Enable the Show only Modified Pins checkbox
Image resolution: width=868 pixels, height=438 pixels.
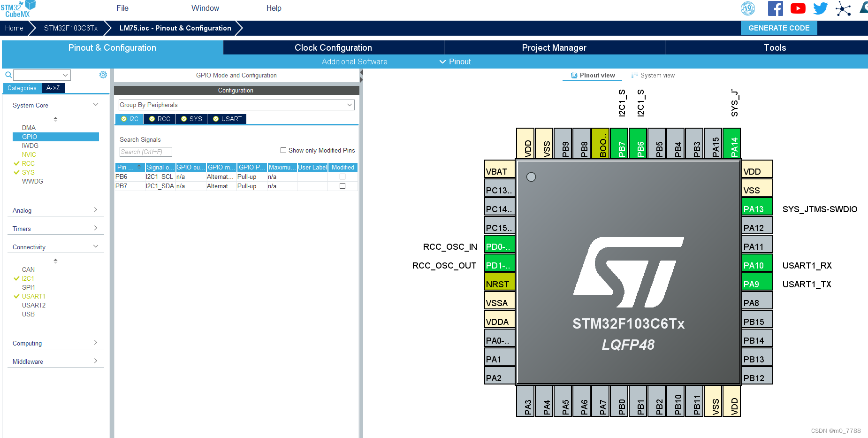tap(283, 150)
